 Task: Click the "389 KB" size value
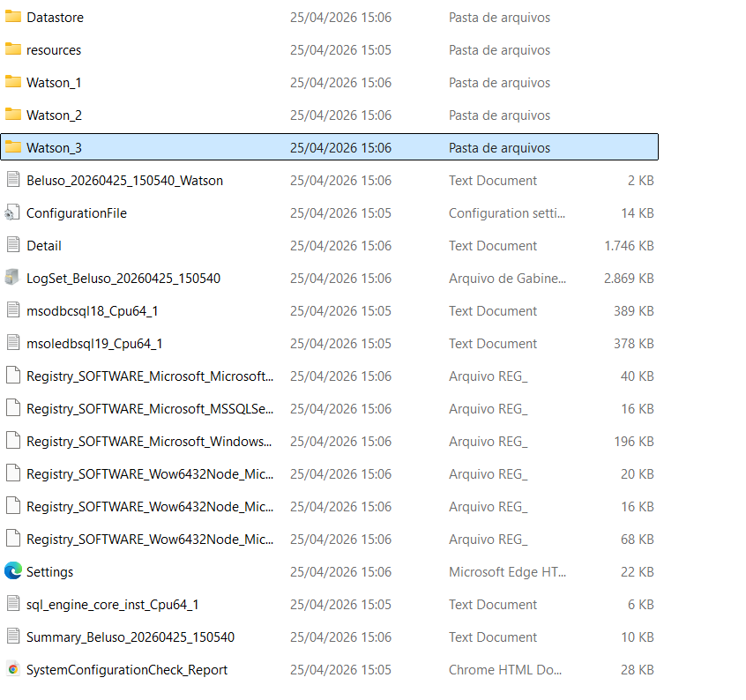pyautogui.click(x=634, y=311)
